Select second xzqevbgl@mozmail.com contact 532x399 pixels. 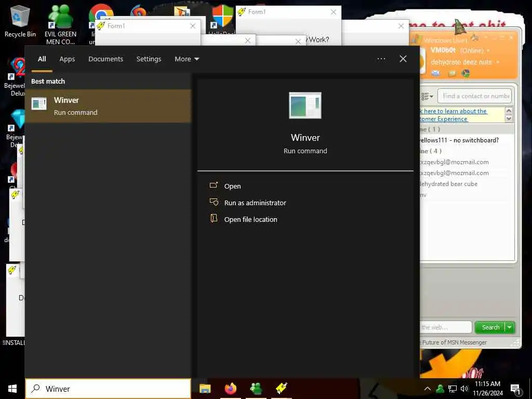[454, 173]
